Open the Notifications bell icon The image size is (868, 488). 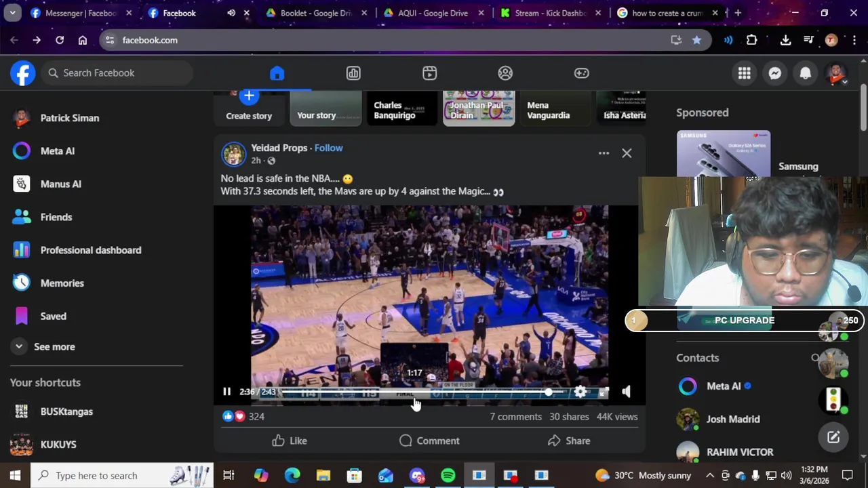(805, 73)
